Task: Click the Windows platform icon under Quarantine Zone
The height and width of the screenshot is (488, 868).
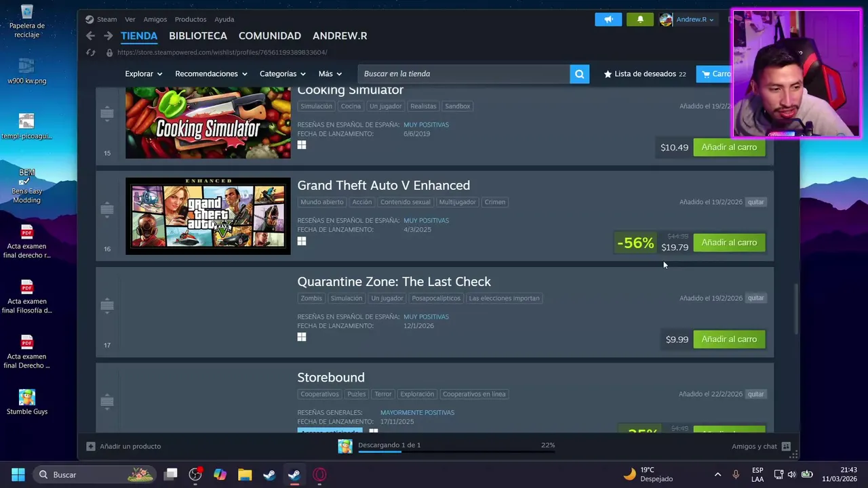Action: [x=302, y=337]
